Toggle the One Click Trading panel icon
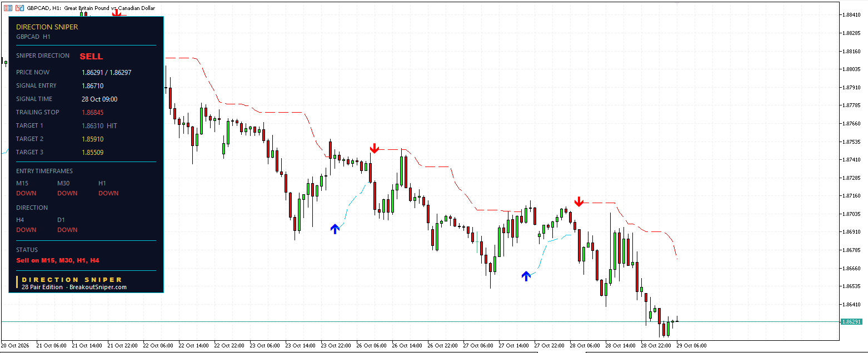Image resolution: width=868 pixels, height=353 pixels. [x=19, y=8]
